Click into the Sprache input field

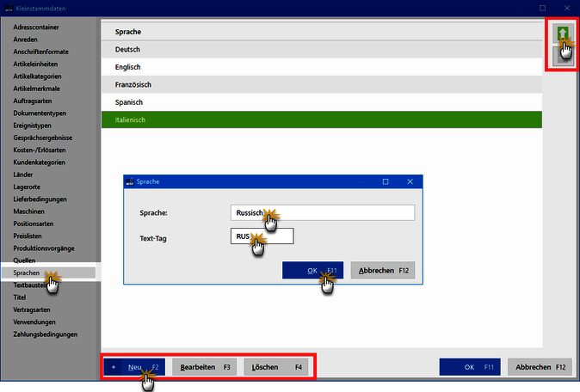coord(323,213)
